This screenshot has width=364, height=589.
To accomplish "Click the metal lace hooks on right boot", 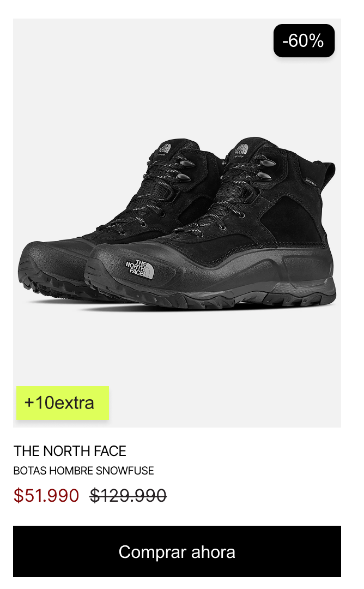I will pos(263,170).
